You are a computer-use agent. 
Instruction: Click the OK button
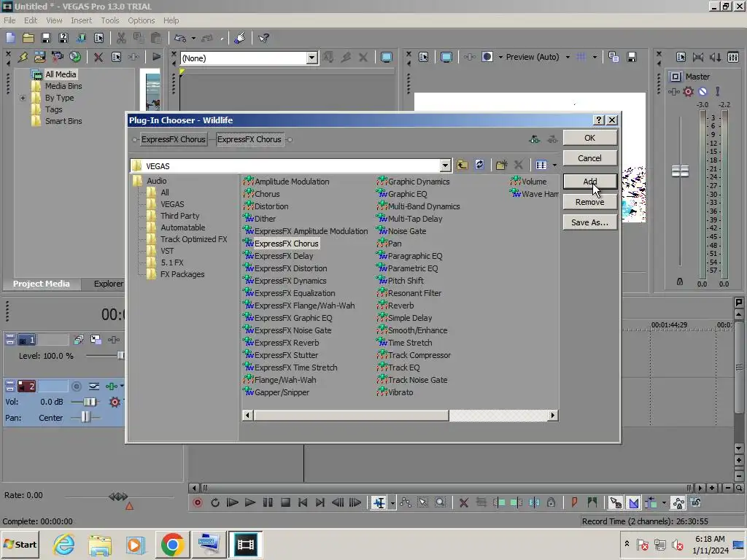(x=589, y=138)
